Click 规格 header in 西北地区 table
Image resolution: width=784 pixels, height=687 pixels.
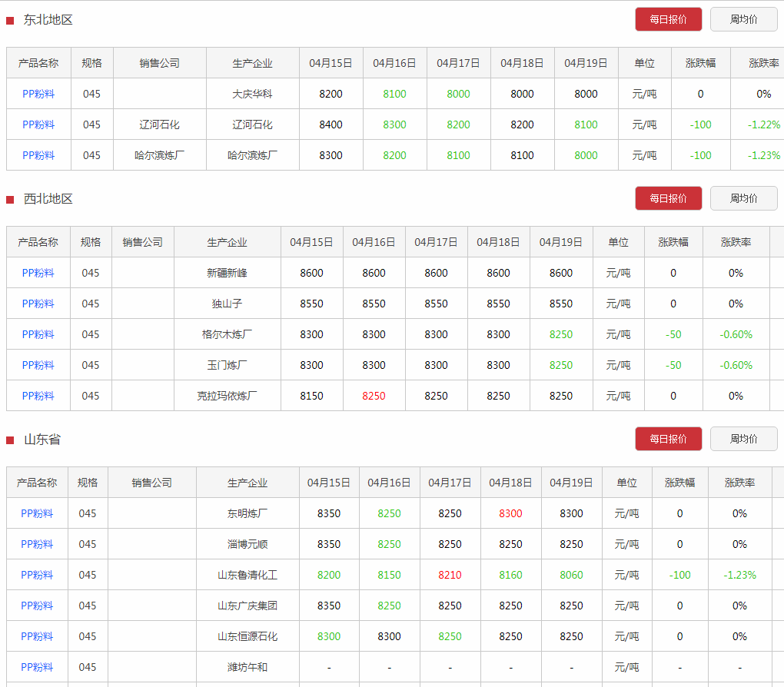[91, 242]
